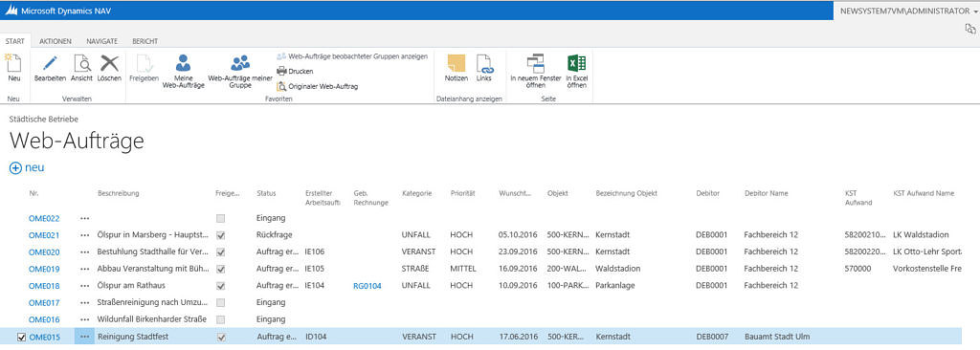The width and height of the screenshot is (980, 350).
Task: Open the ellipsis menu for OME018
Action: pyautogui.click(x=84, y=286)
